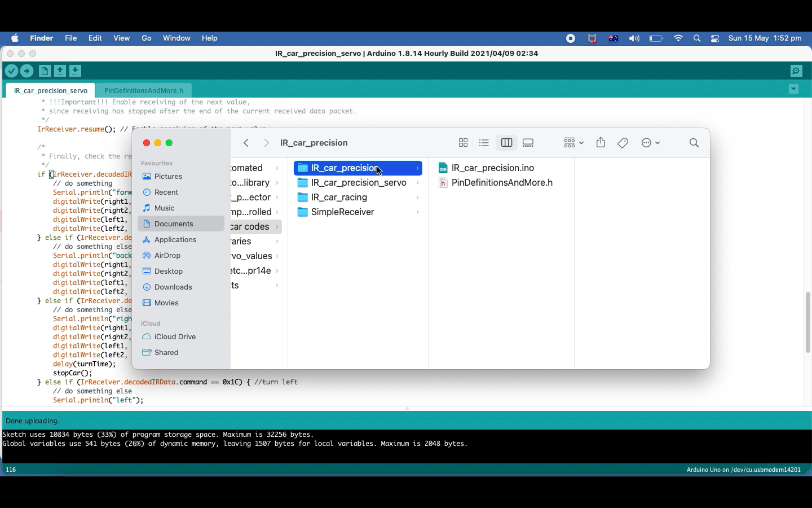Switch Finder to gallery view
The height and width of the screenshot is (508, 812).
528,143
